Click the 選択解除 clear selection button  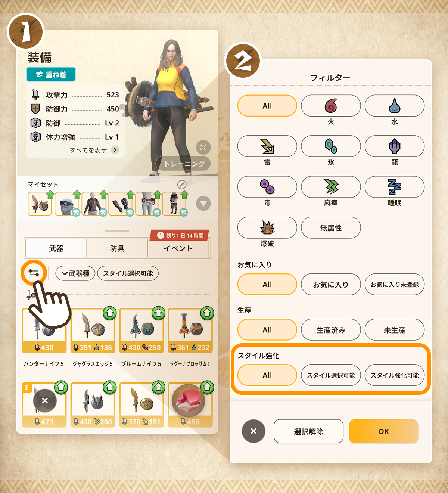tap(308, 431)
